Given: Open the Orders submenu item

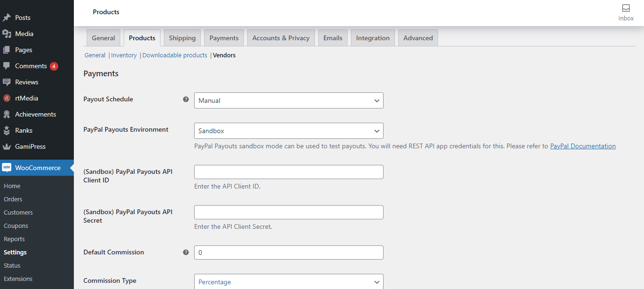Looking at the screenshot, I should [13, 199].
